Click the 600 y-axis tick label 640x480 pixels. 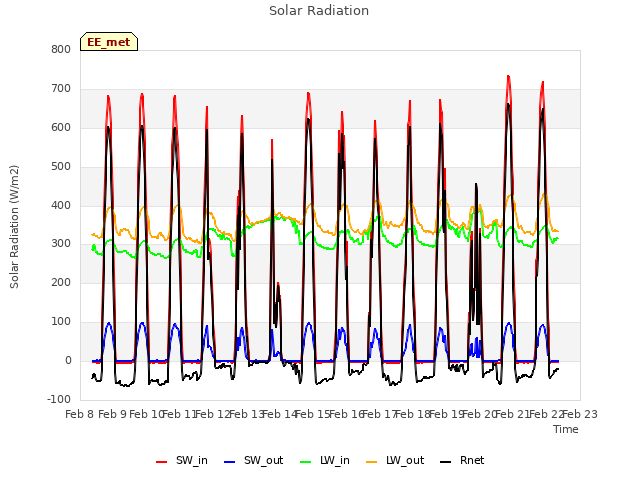61,128
